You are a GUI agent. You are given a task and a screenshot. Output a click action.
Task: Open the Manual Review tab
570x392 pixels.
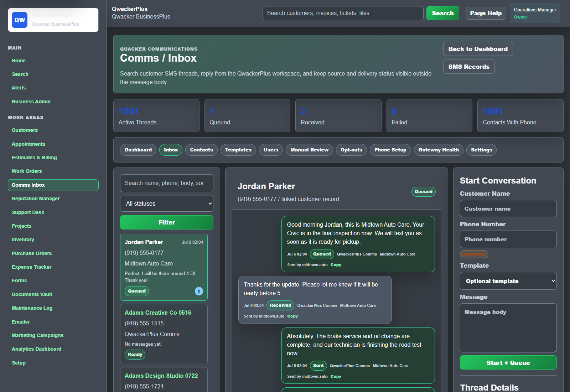click(x=309, y=150)
